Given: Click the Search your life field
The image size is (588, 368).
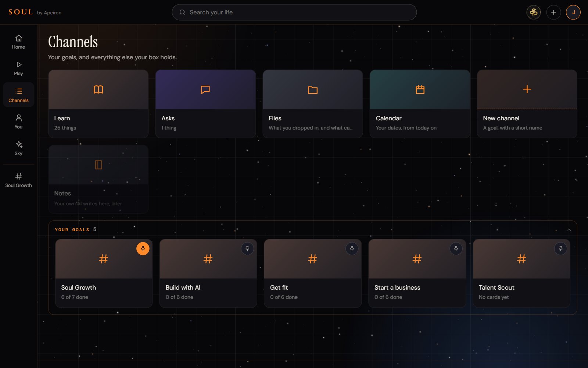Looking at the screenshot, I should coord(294,12).
